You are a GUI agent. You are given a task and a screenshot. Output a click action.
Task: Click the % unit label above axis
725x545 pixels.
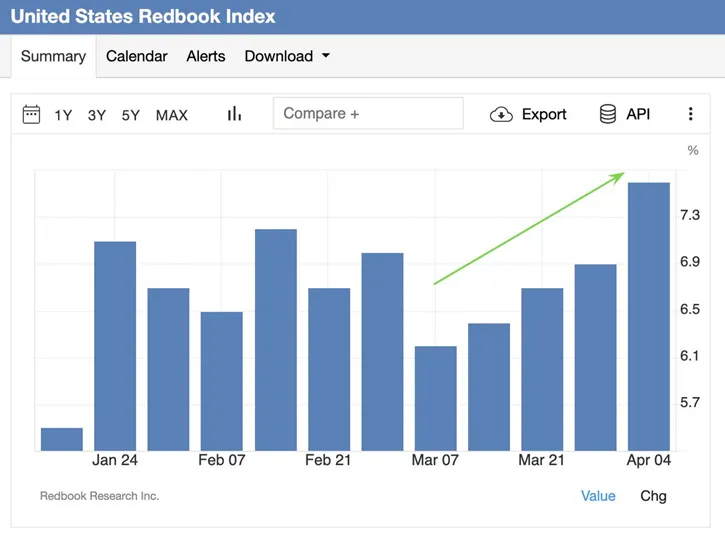coord(693,150)
